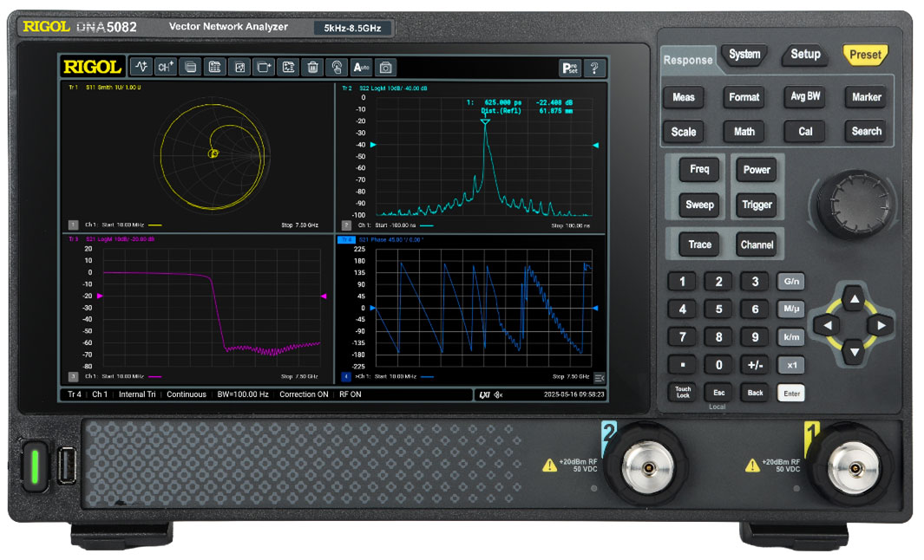This screenshot has height=560, width=924.
Task: Tap the on-screen Preset icon
Action: 570,68
